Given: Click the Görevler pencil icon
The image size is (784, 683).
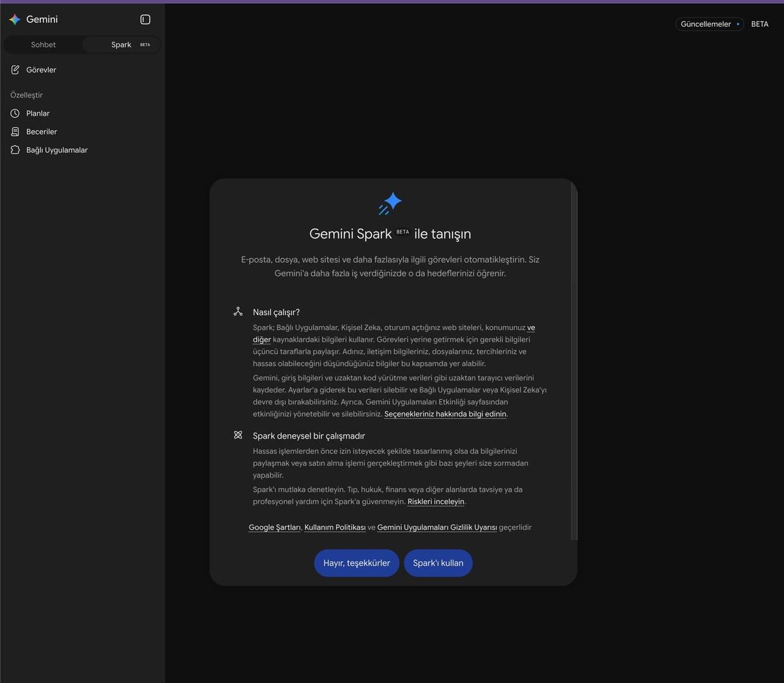Looking at the screenshot, I should (x=15, y=69).
